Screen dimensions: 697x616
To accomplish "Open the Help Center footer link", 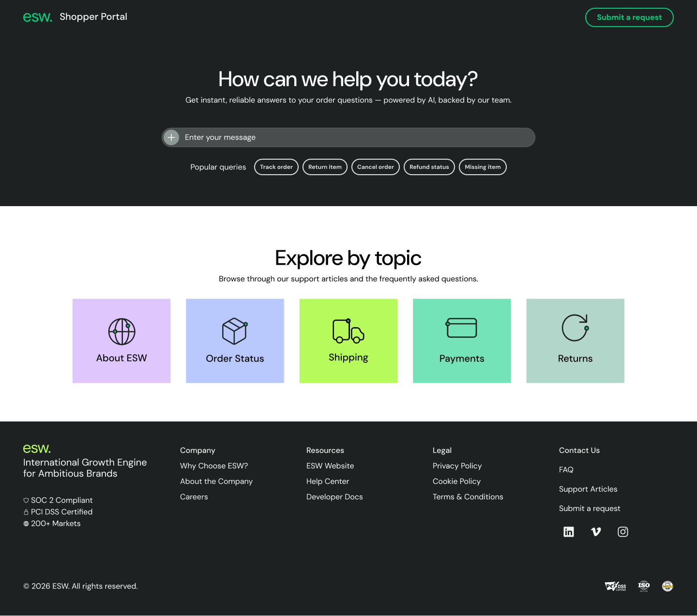I will [x=328, y=481].
